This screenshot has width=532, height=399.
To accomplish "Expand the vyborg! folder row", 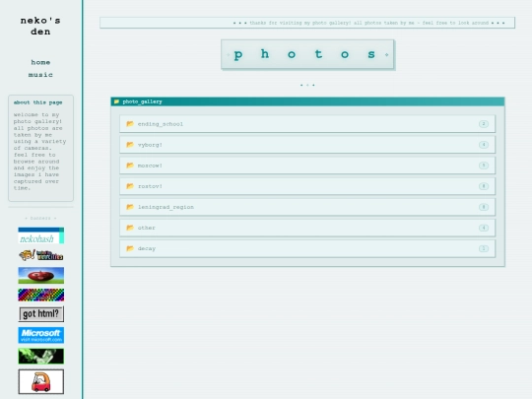I will tap(307, 145).
